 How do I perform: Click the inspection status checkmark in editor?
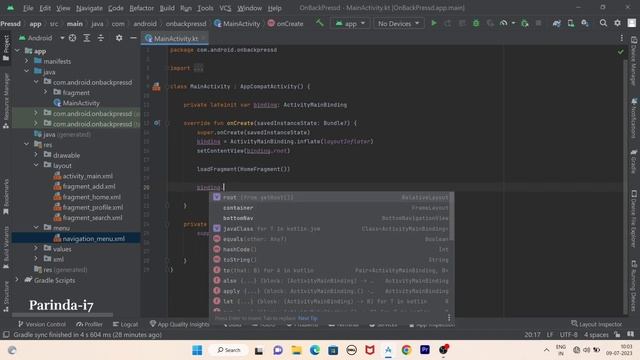[620, 52]
